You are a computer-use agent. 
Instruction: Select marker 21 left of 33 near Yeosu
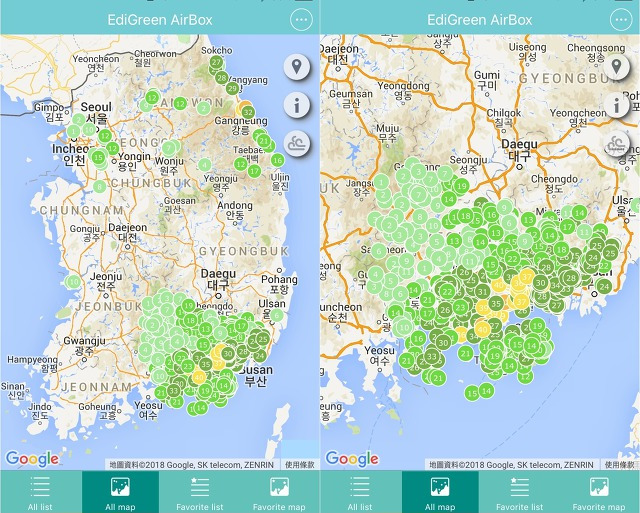[x=406, y=360]
